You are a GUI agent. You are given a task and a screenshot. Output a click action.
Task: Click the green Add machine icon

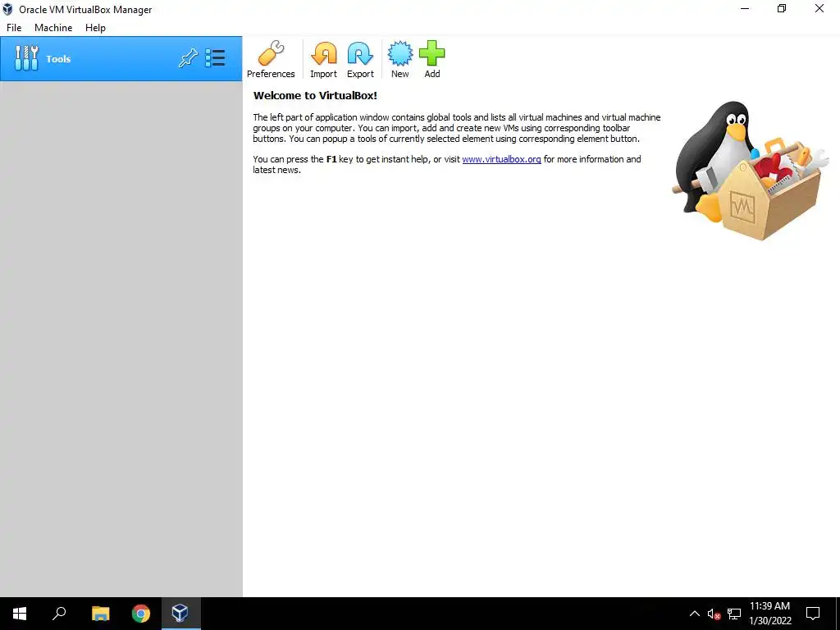pyautogui.click(x=431, y=59)
